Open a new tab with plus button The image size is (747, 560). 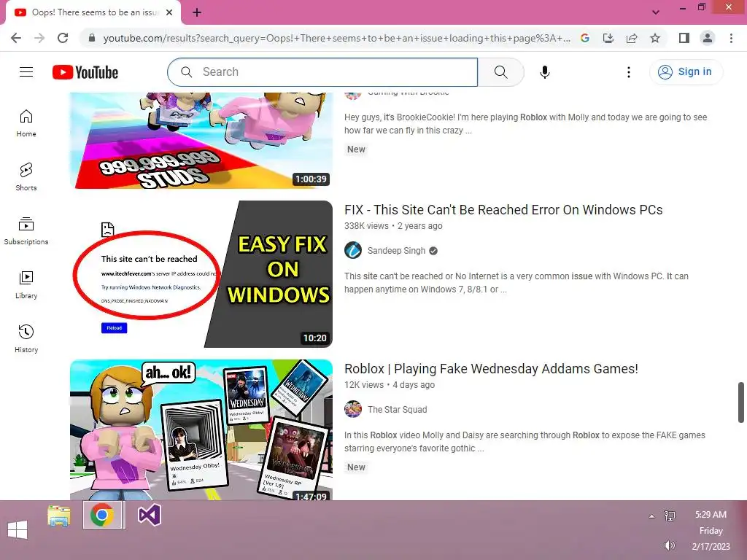[197, 12]
